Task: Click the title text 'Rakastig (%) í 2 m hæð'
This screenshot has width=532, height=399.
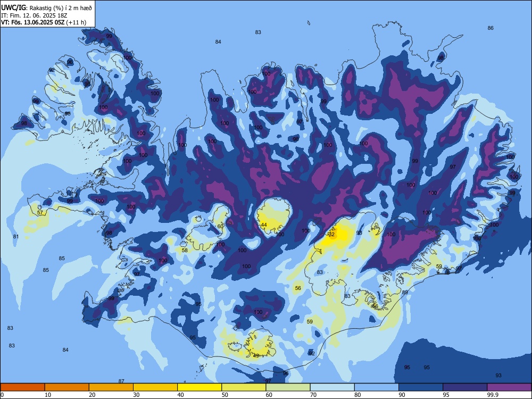Action: [61, 7]
